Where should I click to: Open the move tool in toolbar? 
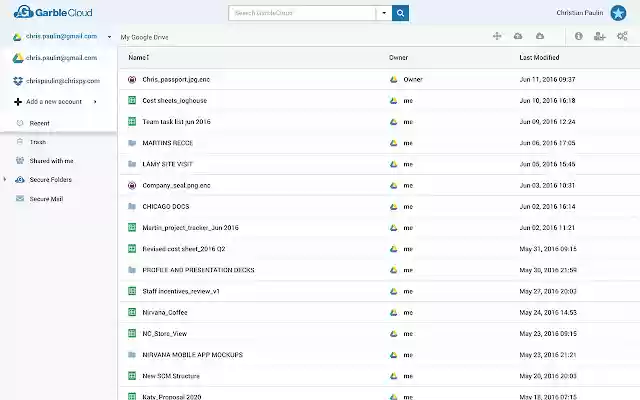(497, 36)
